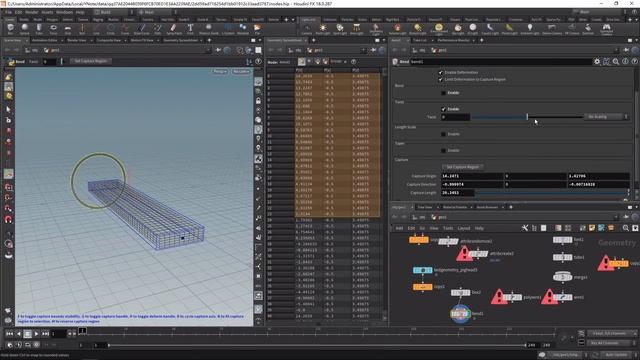Screen dimensions: 640x360
Task: Open the Windows menu
Action: click(64, 12)
